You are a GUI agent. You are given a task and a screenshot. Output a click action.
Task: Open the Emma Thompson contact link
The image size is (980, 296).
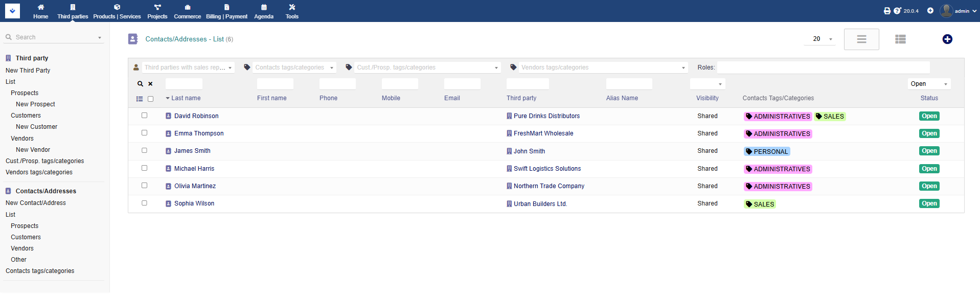coord(199,133)
